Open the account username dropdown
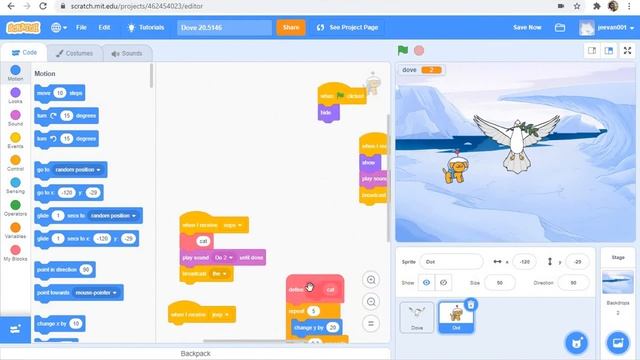This screenshot has height=360, width=640. pos(607,28)
